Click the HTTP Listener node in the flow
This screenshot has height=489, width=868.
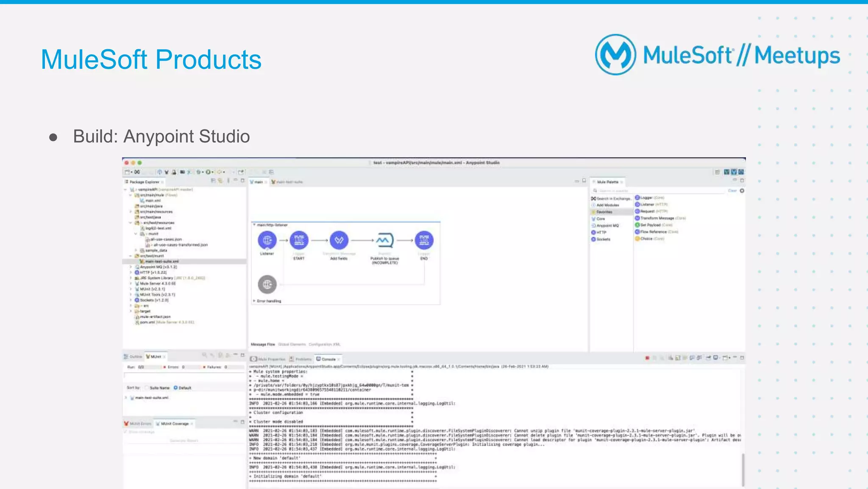tap(267, 240)
